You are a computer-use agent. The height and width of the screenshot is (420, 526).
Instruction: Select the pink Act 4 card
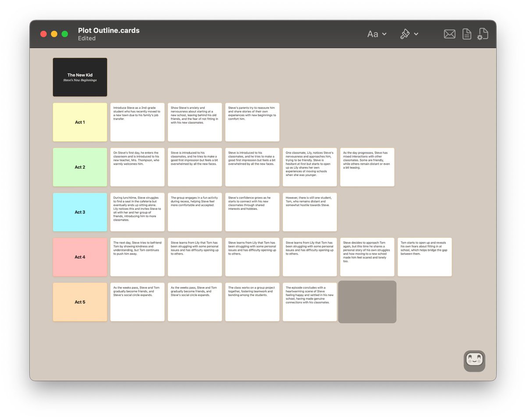point(80,257)
